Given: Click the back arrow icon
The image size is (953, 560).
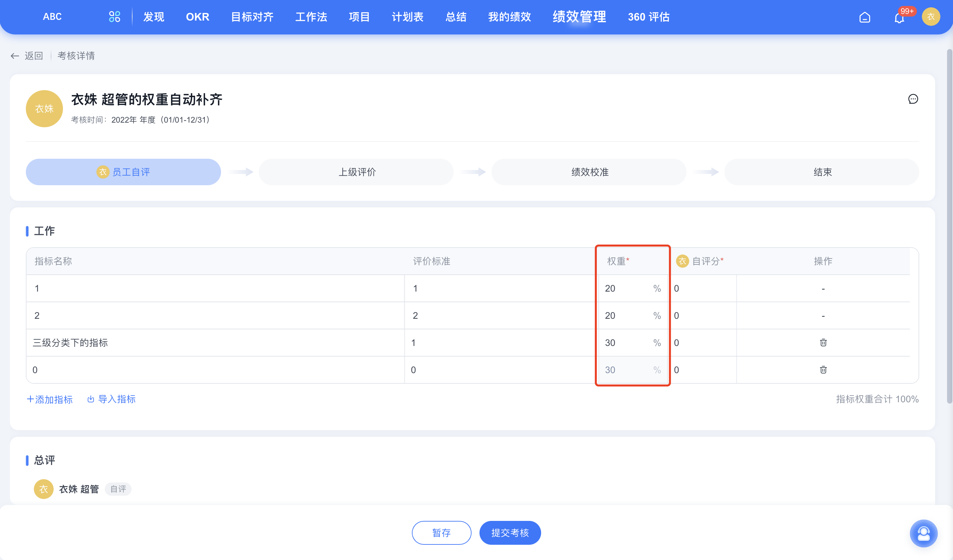Looking at the screenshot, I should click(x=15, y=56).
